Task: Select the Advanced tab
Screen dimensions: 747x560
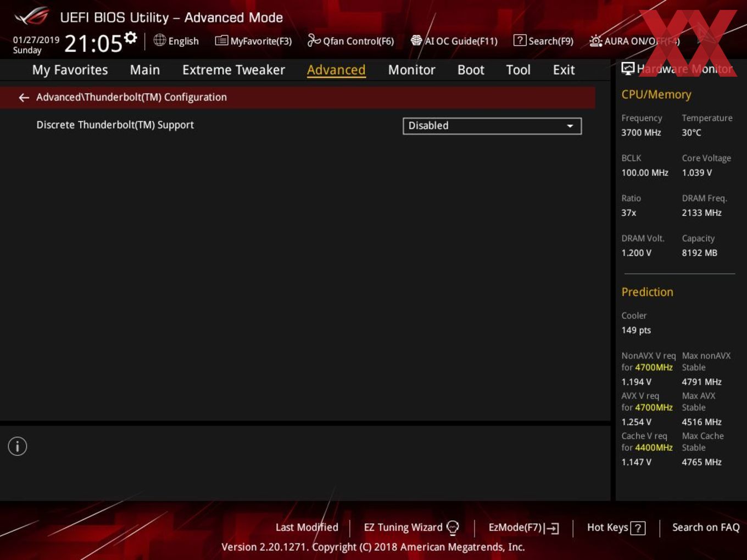Action: click(x=336, y=70)
